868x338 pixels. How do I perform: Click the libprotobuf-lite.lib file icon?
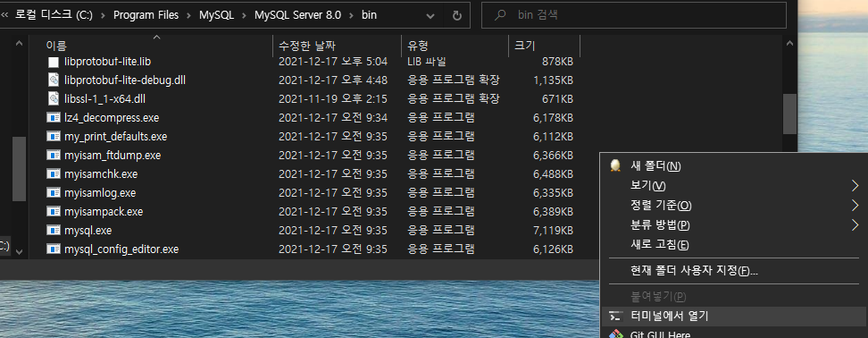(54, 62)
